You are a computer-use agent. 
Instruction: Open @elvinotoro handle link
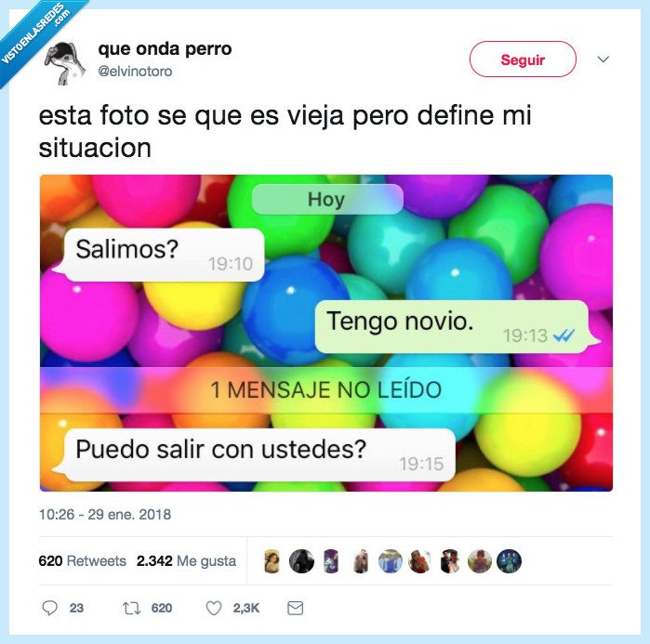tap(135, 72)
